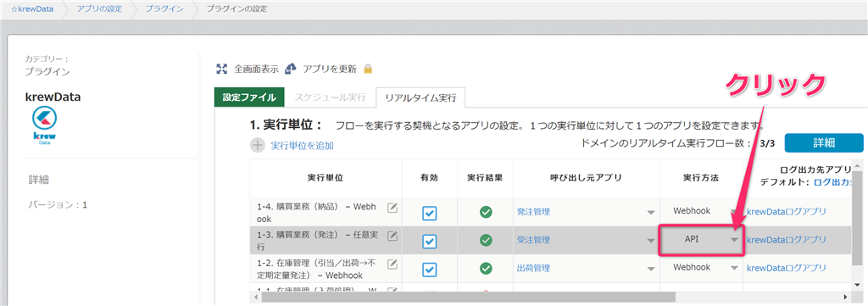Go to プラグイン breadcrumb
Viewport: 868px width, 306px height.
tap(164, 8)
